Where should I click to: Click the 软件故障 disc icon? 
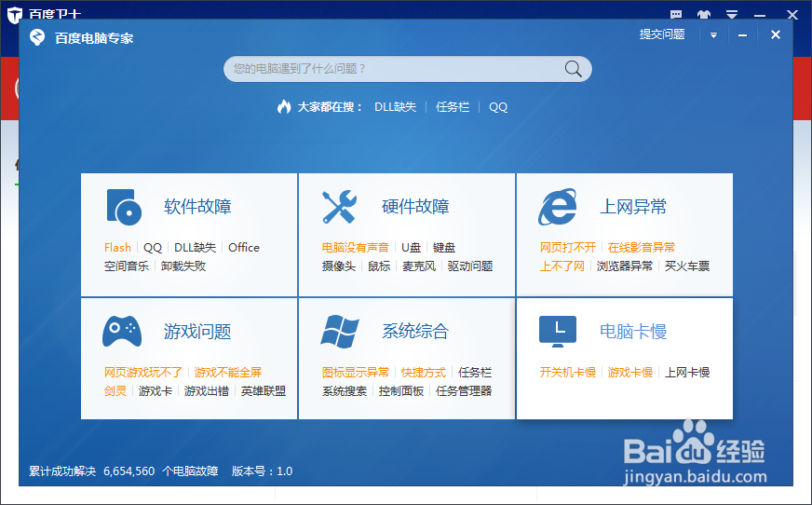(x=124, y=207)
